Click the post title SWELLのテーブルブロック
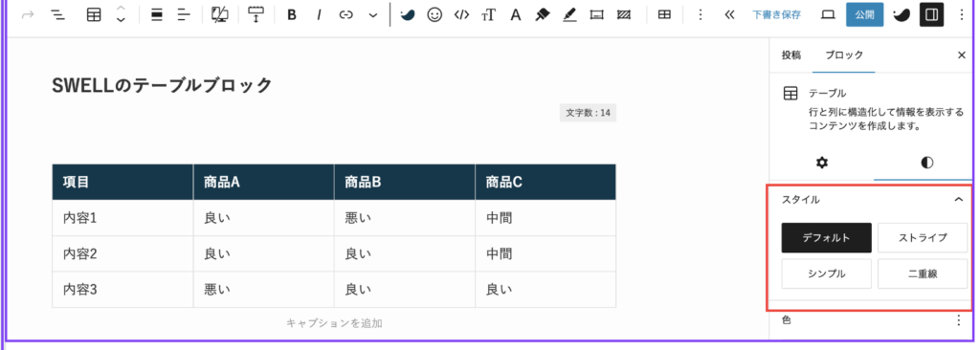This screenshot has height=350, width=980. pos(162,85)
